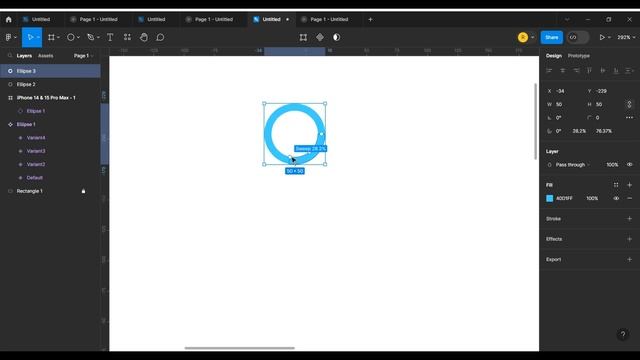Click the Use as mask icon

336,37
